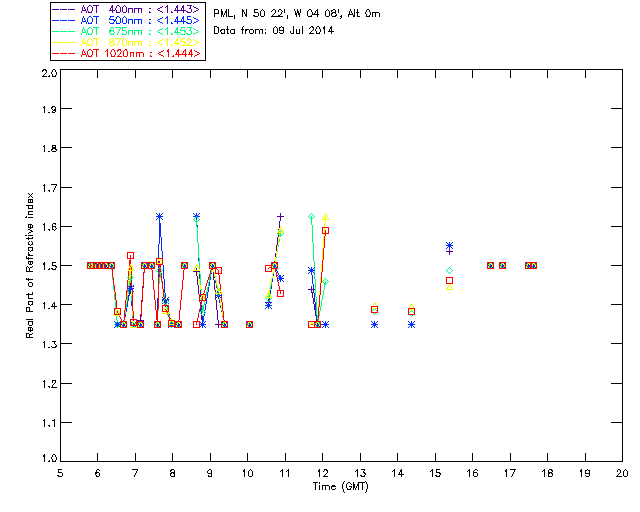This screenshot has width=640, height=512.
Task: Click the y-axis tick label '1.2'
Action: click(x=49, y=384)
